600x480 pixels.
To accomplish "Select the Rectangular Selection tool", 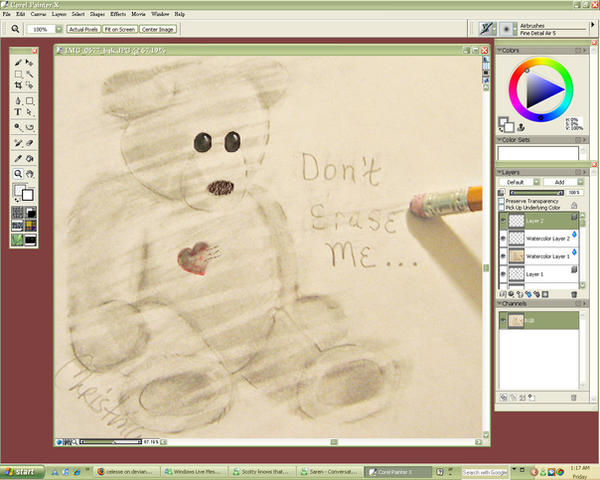I will coord(18,74).
